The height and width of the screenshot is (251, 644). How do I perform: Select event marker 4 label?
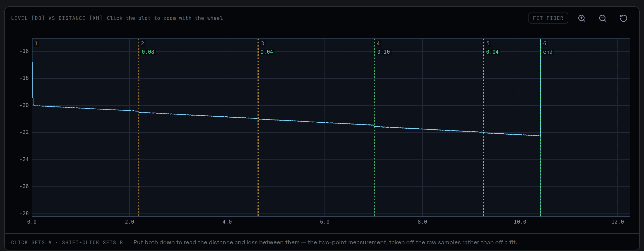378,43
